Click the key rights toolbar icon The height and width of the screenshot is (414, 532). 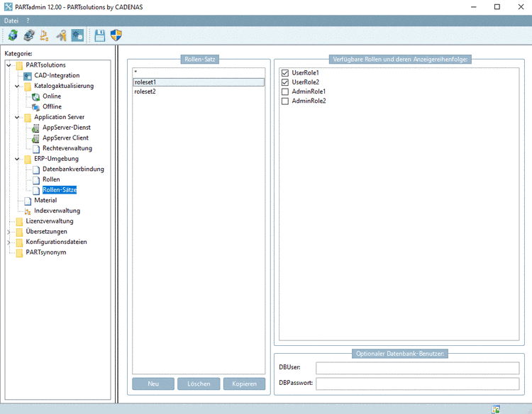tap(62, 35)
